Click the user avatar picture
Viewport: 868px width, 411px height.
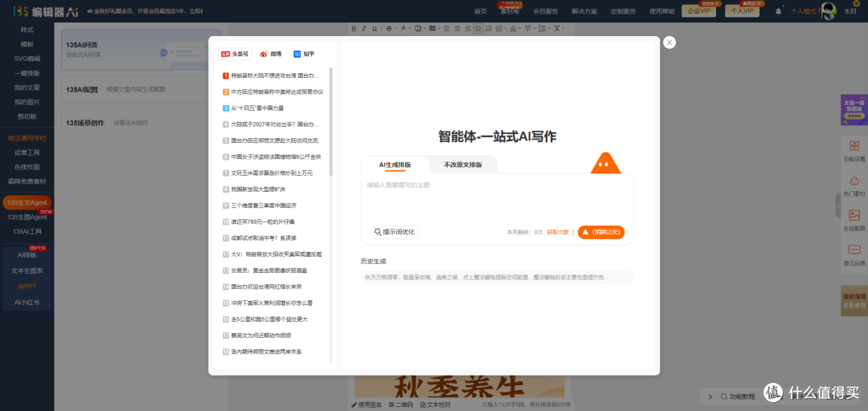[x=828, y=11]
